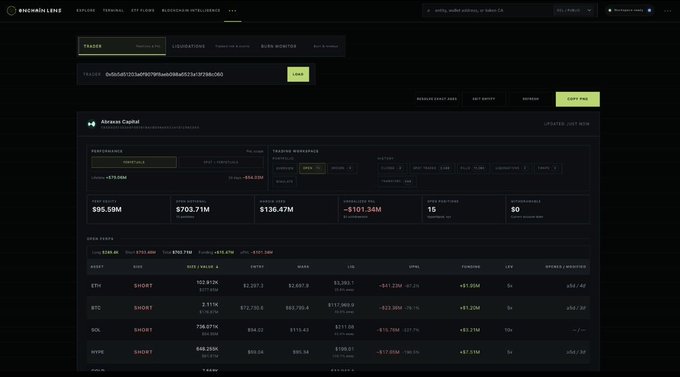Click the SOL asset row
The height and width of the screenshot is (377, 680).
338,330
